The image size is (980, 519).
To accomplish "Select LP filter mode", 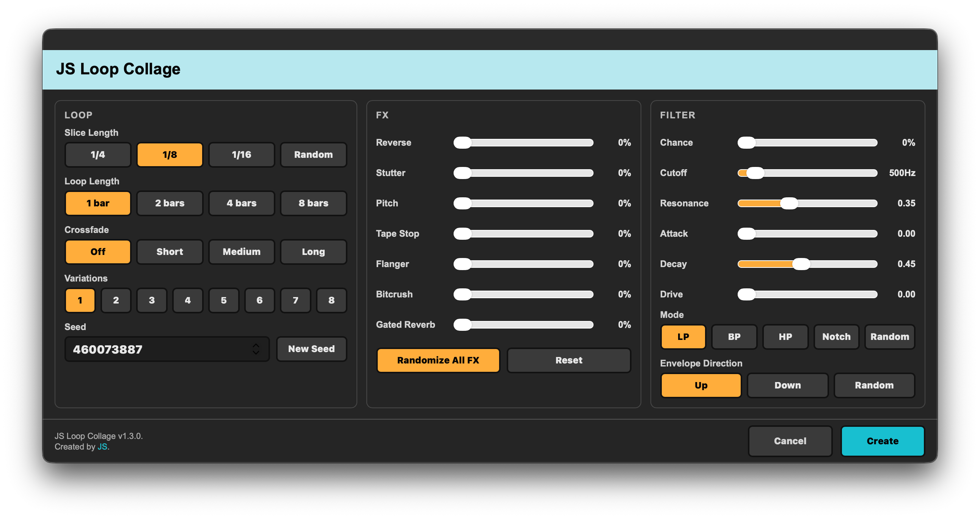I will [x=683, y=337].
